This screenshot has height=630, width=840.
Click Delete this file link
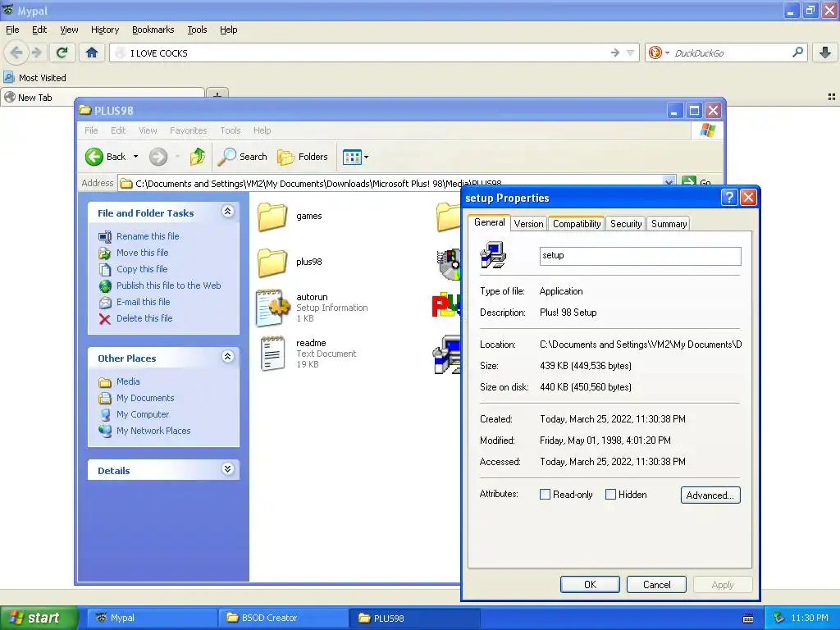tap(144, 318)
